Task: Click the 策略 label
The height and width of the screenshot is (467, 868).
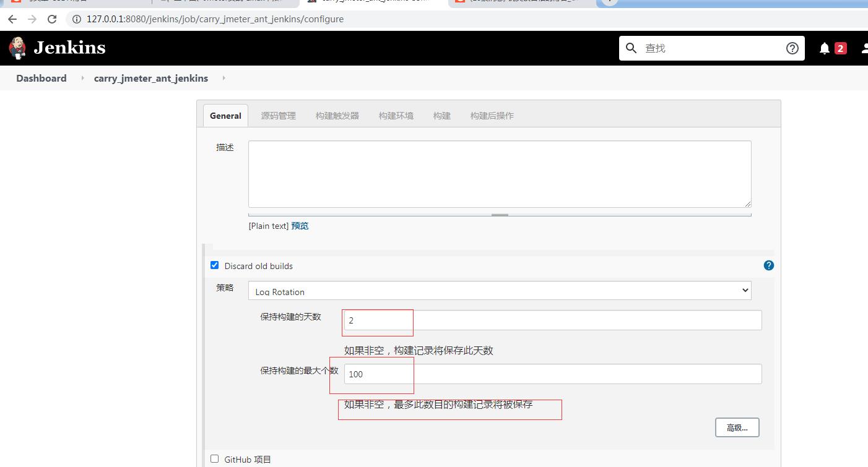Action: pyautogui.click(x=225, y=288)
